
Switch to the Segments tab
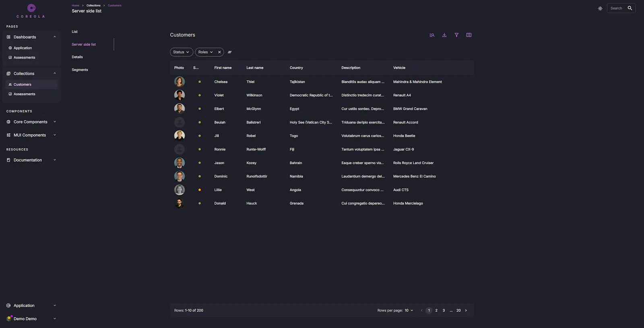(x=80, y=70)
